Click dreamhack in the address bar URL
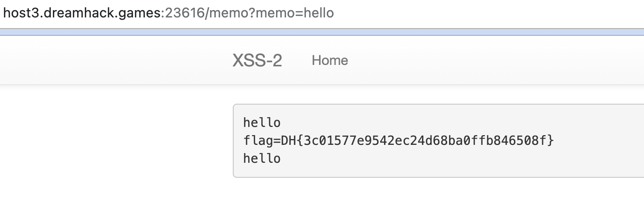The image size is (644, 219). 73,13
